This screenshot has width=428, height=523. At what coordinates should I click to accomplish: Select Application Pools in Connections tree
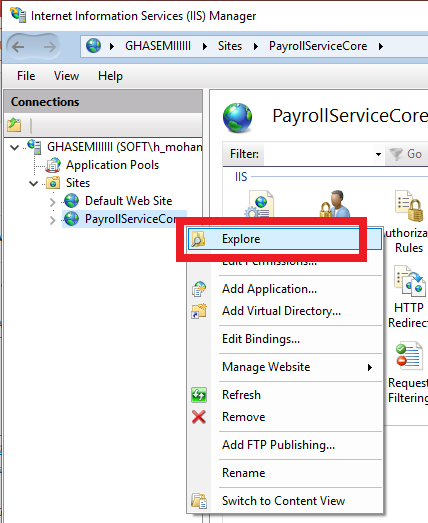[112, 165]
